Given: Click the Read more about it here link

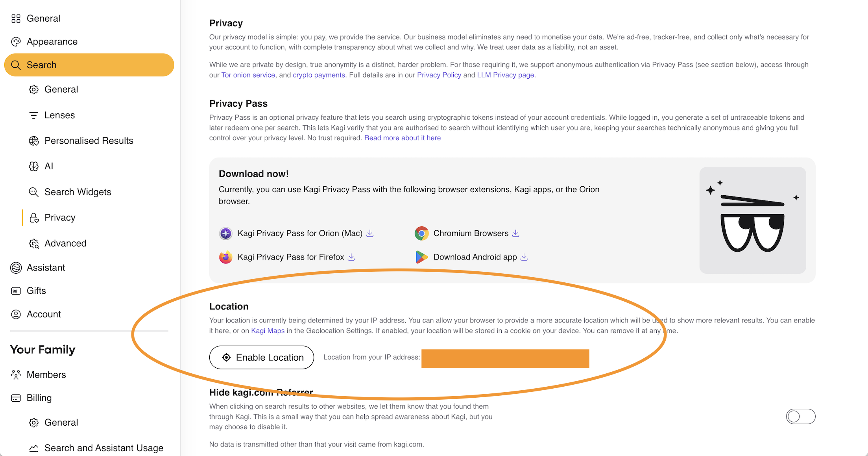Looking at the screenshot, I should pyautogui.click(x=402, y=138).
